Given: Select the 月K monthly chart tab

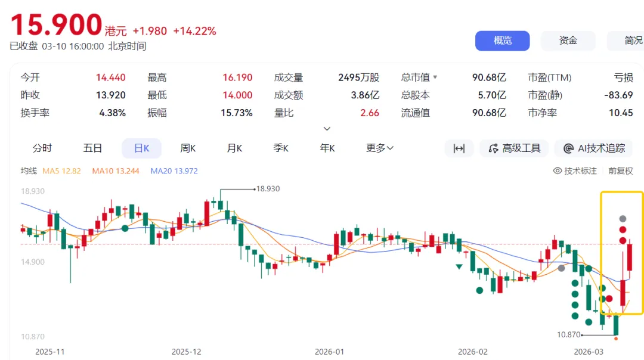Looking at the screenshot, I should [x=235, y=148].
